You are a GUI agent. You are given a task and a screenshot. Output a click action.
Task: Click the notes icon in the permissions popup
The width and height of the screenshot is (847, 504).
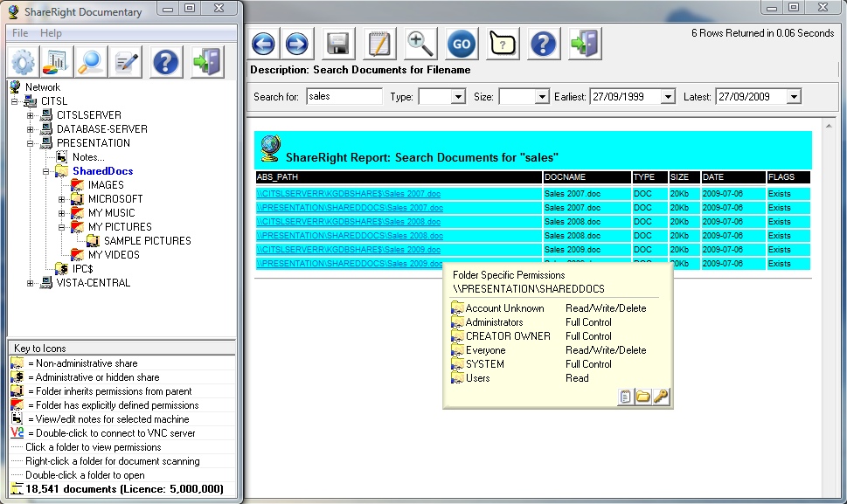pos(625,397)
